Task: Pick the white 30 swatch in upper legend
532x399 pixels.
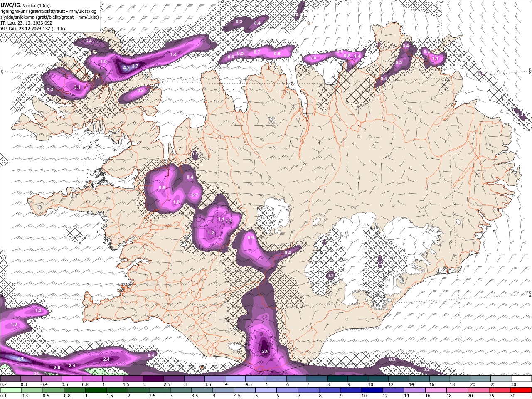Action: [521, 379]
